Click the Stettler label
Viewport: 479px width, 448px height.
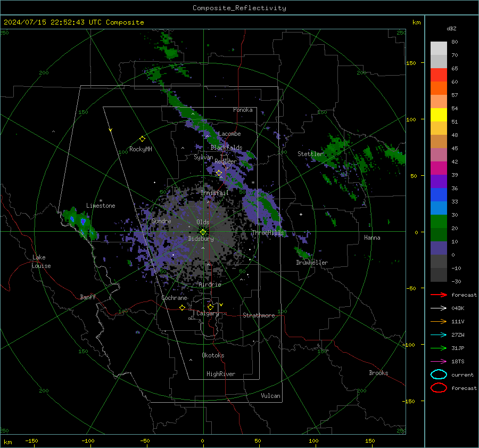pos(310,154)
